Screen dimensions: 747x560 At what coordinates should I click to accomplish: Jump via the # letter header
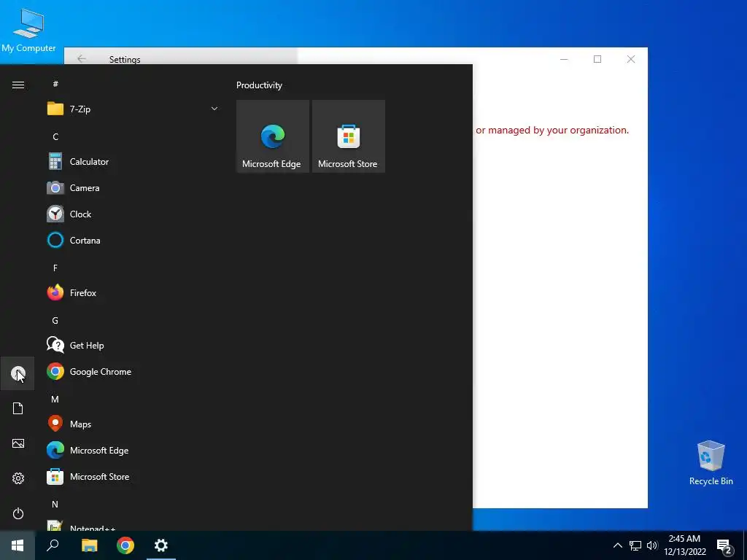(x=55, y=84)
